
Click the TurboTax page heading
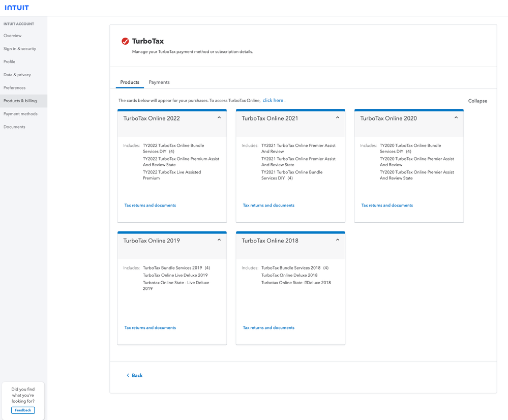point(148,41)
